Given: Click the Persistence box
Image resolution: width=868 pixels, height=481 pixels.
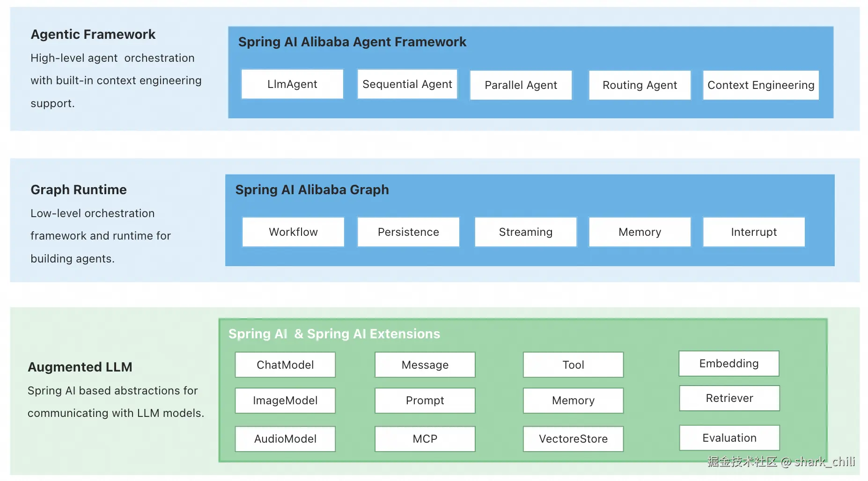Looking at the screenshot, I should (x=408, y=232).
